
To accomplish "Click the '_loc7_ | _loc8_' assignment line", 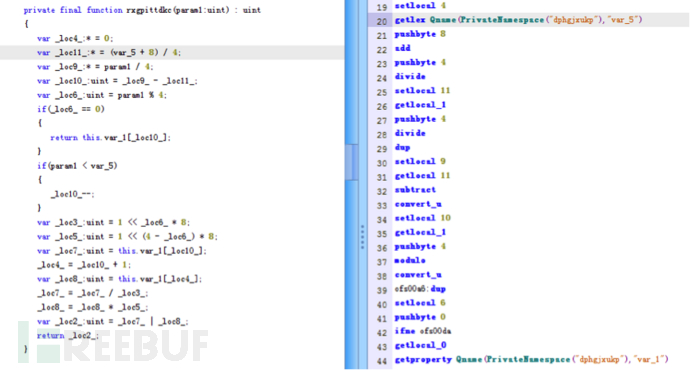I will point(113,322).
